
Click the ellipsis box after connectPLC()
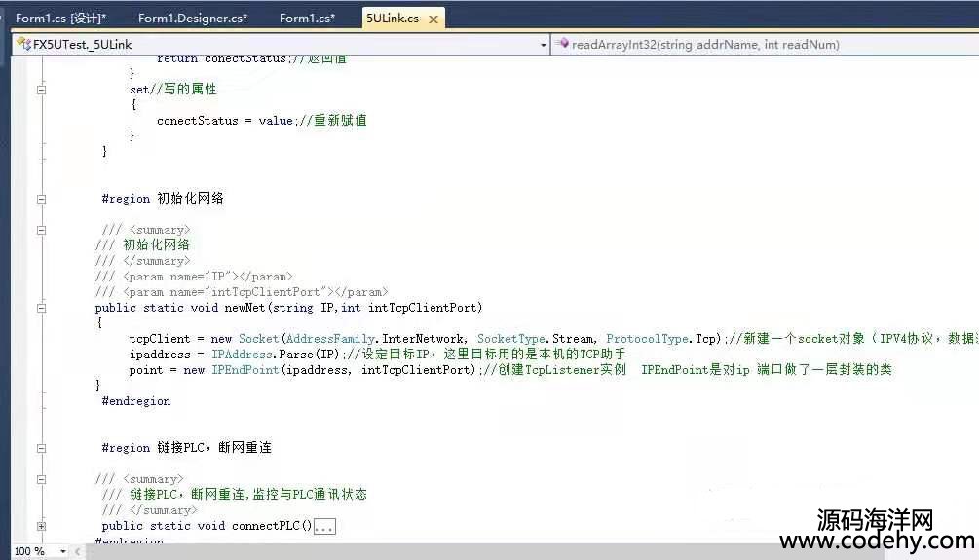point(324,527)
